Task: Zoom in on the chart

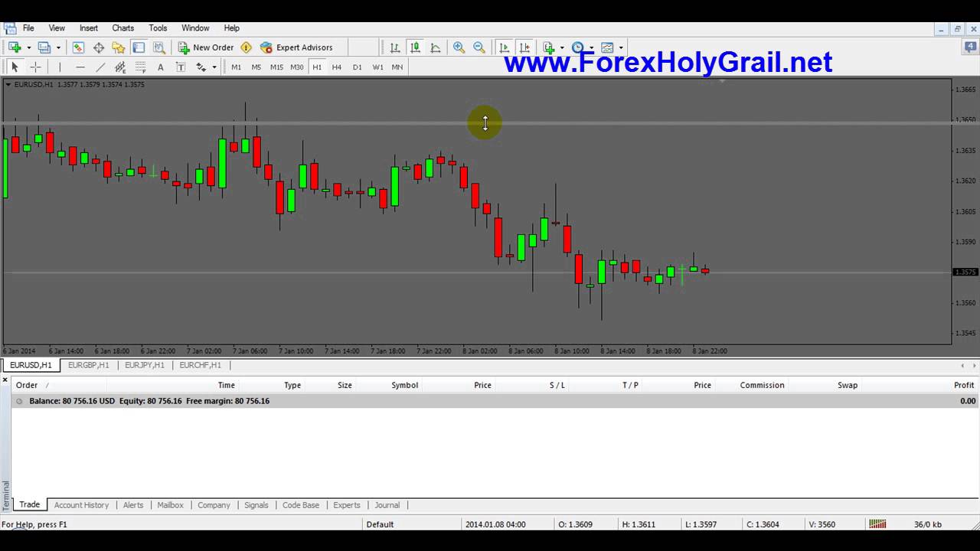Action: [459, 47]
